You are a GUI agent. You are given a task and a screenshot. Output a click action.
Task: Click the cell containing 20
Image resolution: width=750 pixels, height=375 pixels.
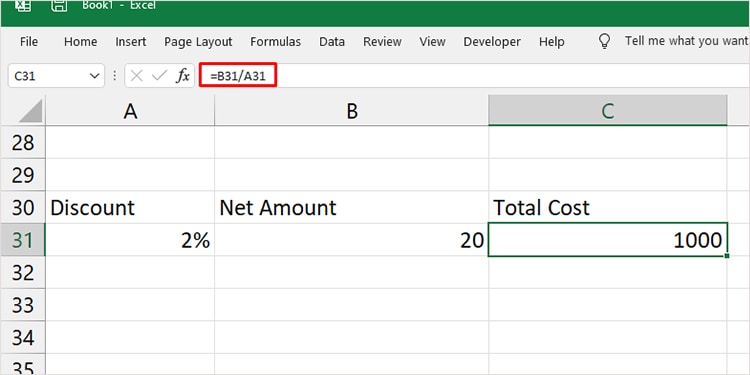pos(352,240)
